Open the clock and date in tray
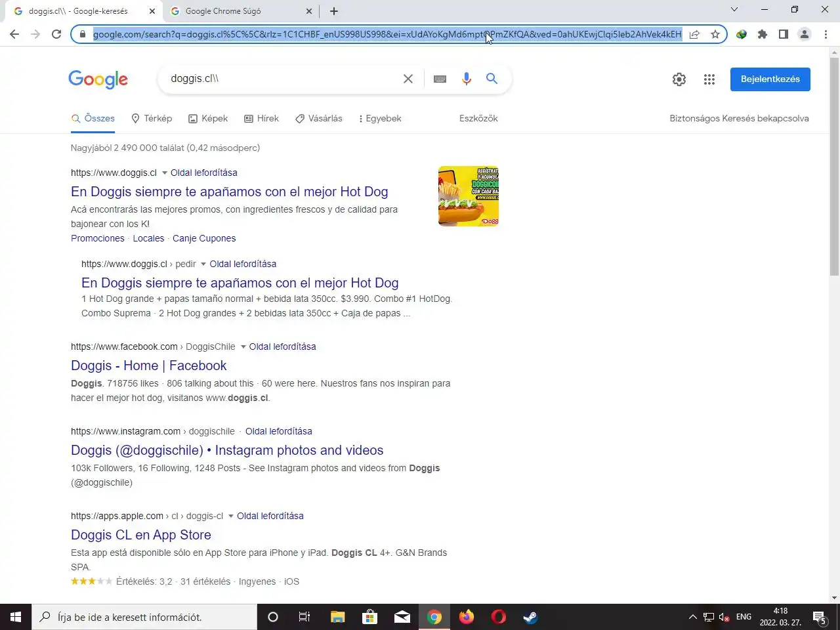Screen dimensions: 840x630 [780, 617]
